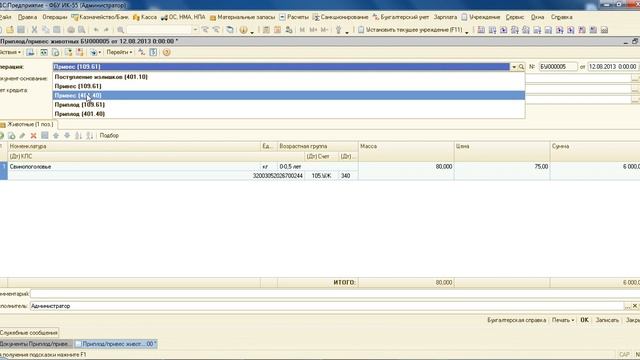
Task: Cut with the scissors toolbar icon
Action: (34, 30)
